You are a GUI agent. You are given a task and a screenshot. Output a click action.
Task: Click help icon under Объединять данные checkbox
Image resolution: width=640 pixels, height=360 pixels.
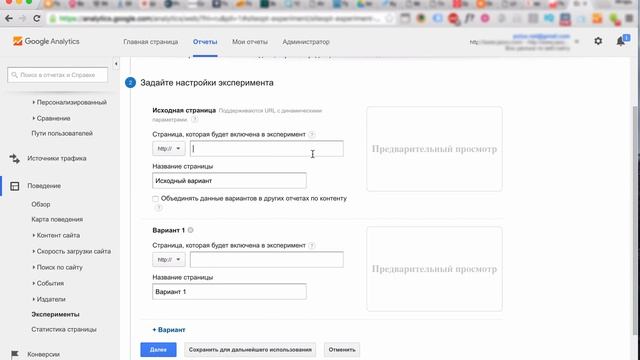point(158,208)
